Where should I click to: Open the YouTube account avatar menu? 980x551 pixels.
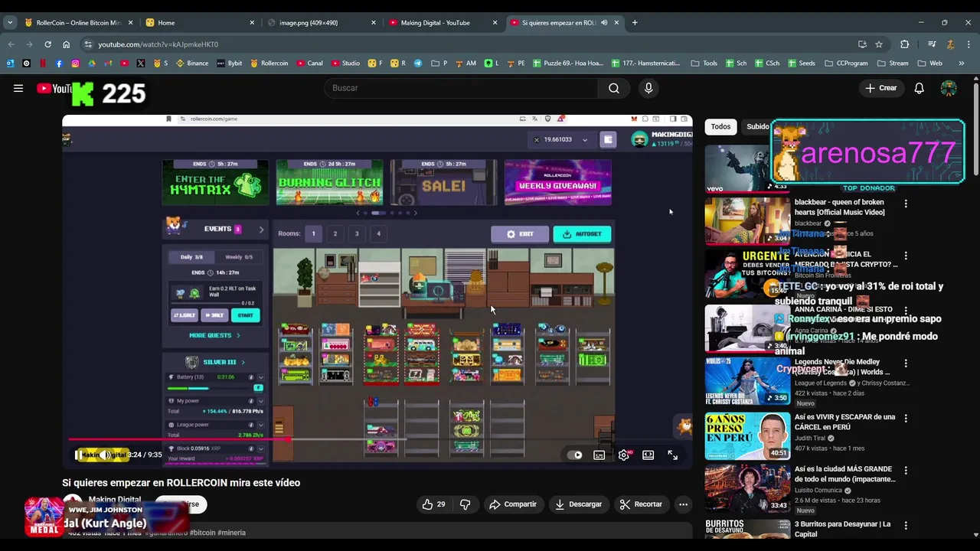(x=949, y=88)
